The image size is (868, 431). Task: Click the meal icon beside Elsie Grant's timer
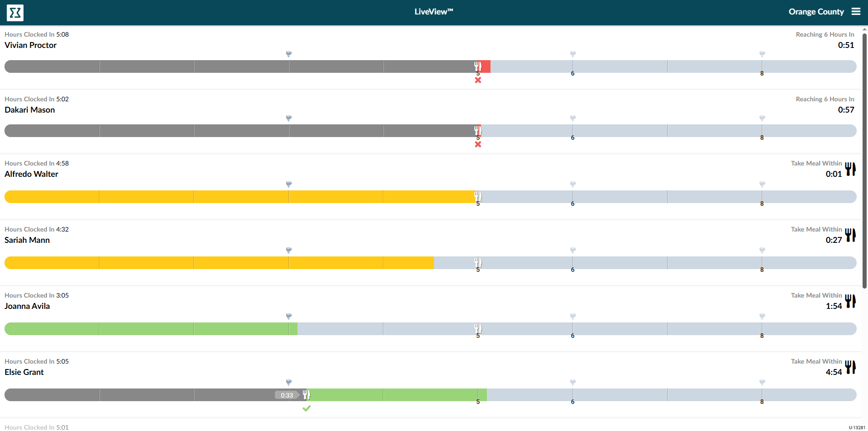click(850, 367)
